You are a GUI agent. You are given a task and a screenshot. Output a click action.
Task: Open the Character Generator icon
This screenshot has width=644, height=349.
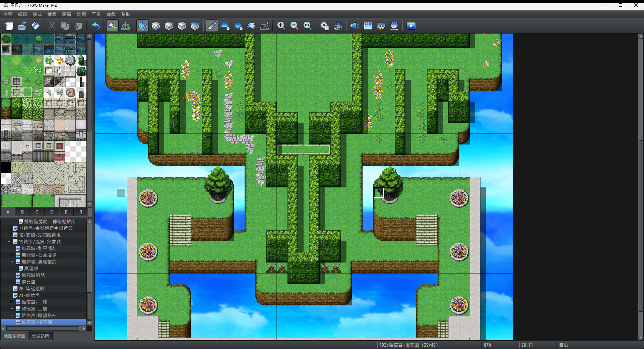pyautogui.click(x=394, y=26)
